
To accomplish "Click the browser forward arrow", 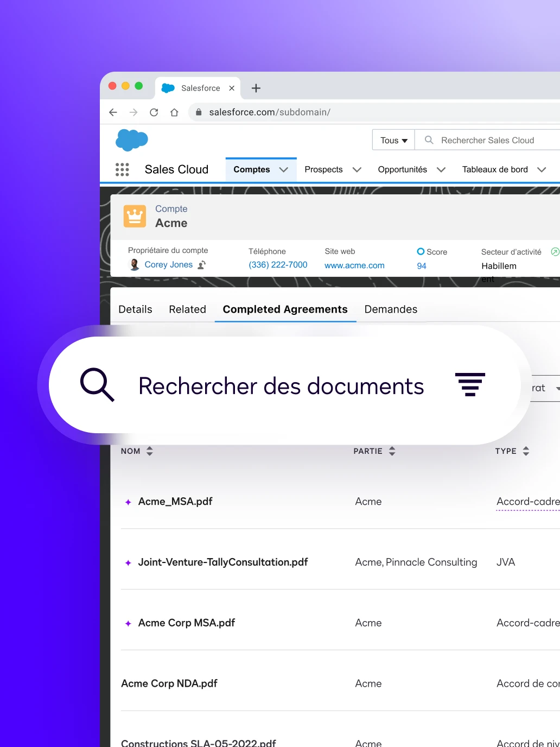I will [133, 112].
